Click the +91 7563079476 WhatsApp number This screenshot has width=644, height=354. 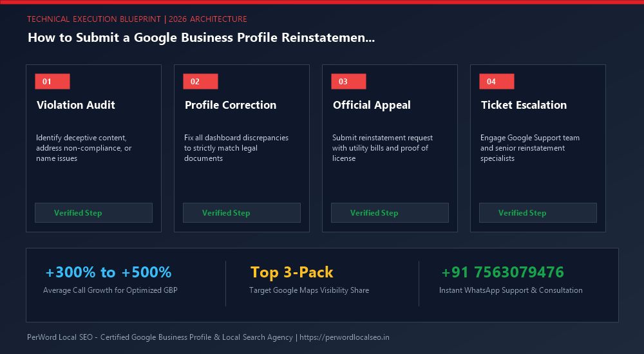pyautogui.click(x=503, y=272)
